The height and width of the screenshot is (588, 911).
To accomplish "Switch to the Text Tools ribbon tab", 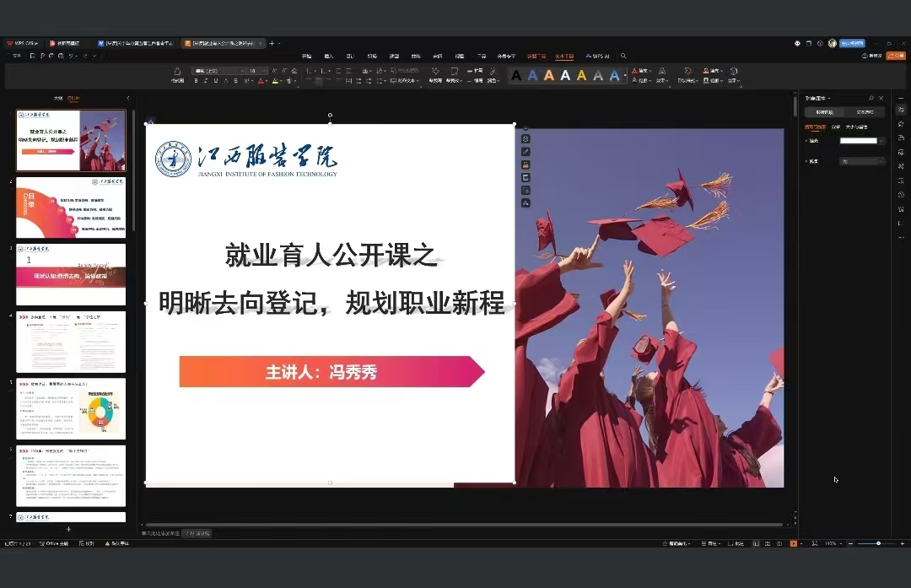I will pos(564,56).
